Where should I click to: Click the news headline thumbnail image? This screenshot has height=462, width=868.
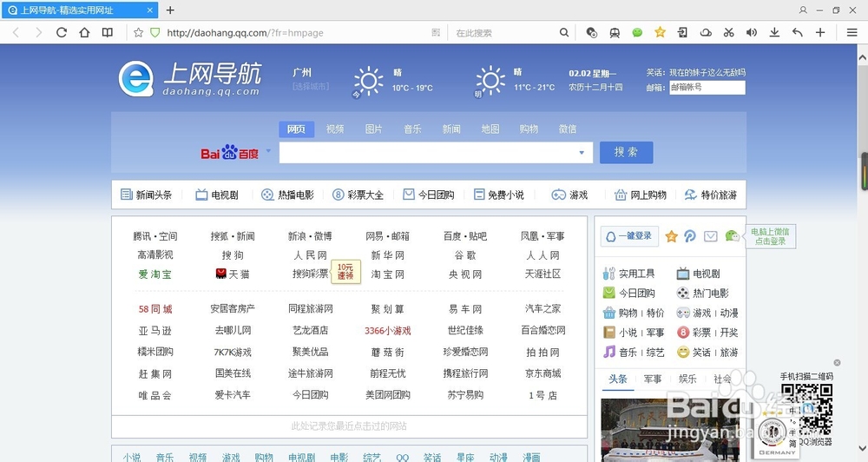tap(670, 431)
